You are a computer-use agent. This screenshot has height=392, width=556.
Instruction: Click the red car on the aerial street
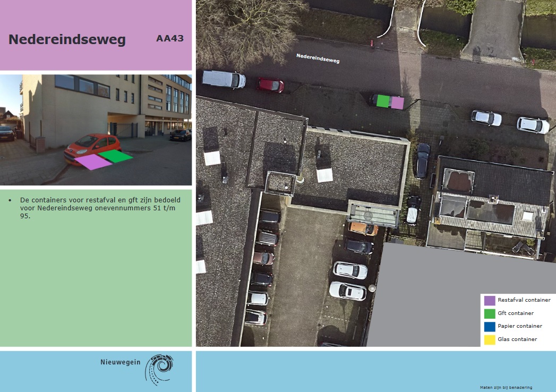pyautogui.click(x=271, y=84)
